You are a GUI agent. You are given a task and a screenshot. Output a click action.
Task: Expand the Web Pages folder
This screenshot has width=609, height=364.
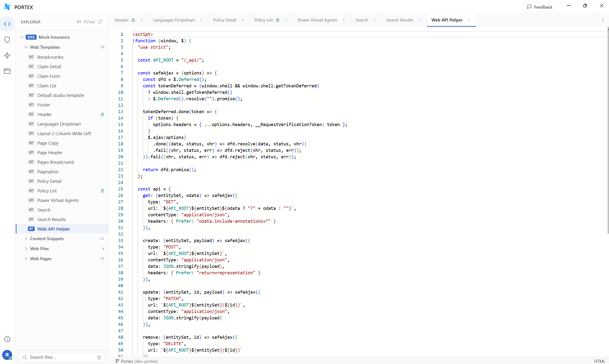pyautogui.click(x=26, y=258)
